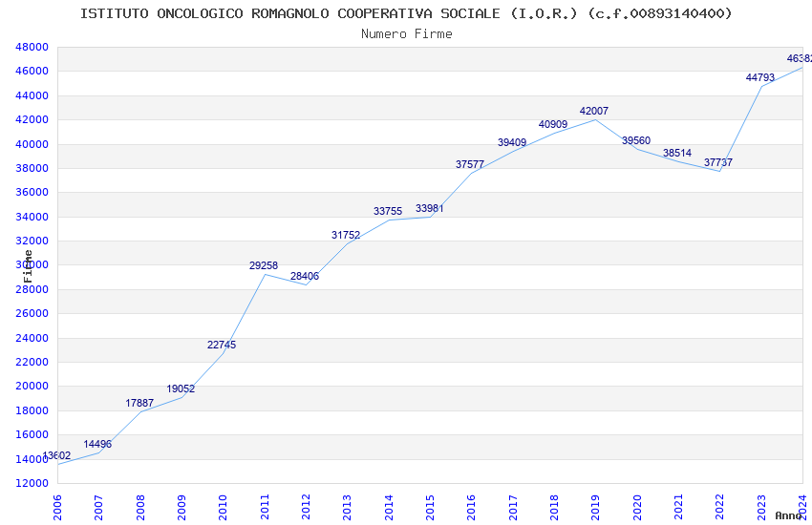Click x-axis year 2006
The height and width of the screenshot is (525, 812).
(x=57, y=508)
